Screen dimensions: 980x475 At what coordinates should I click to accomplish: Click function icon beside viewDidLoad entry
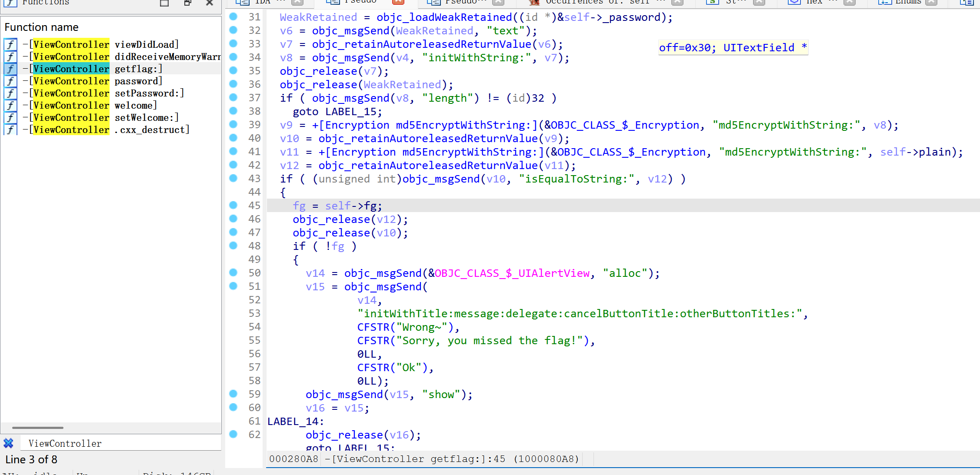tap(10, 44)
